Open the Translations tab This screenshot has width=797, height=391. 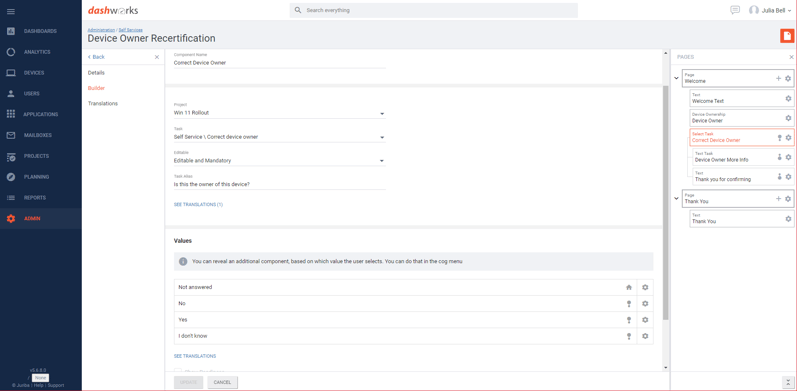pos(103,103)
